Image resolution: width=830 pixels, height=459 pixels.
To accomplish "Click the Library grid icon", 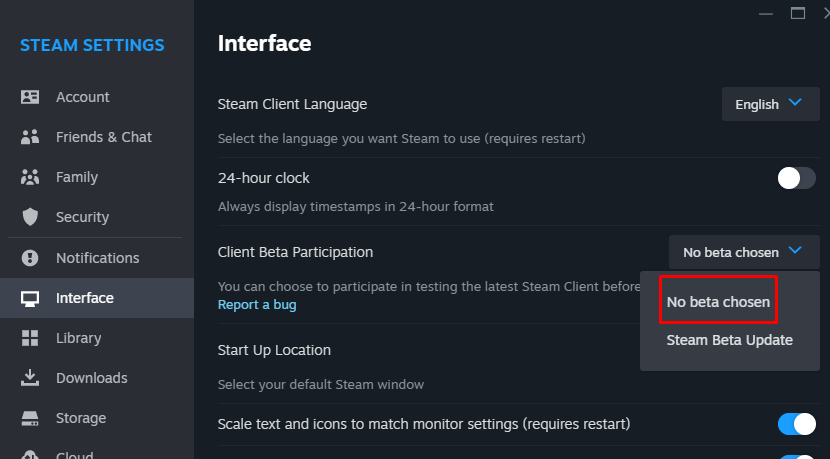I will click(30, 338).
